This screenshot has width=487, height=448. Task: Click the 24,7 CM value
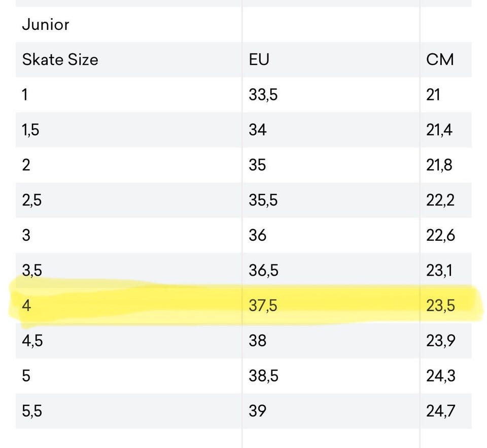pyautogui.click(x=440, y=411)
